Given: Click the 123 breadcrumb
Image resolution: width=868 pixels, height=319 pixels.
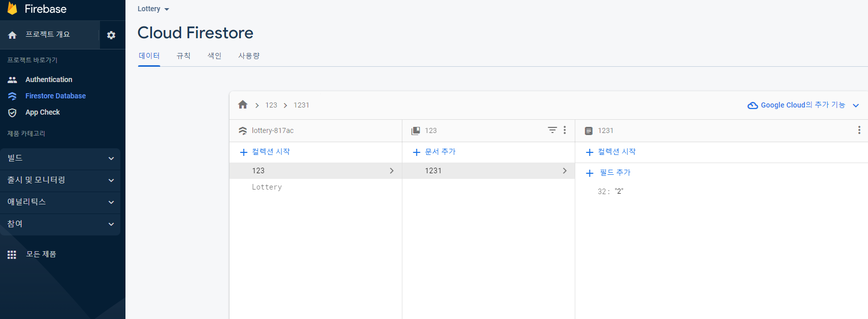Looking at the screenshot, I should [271, 105].
